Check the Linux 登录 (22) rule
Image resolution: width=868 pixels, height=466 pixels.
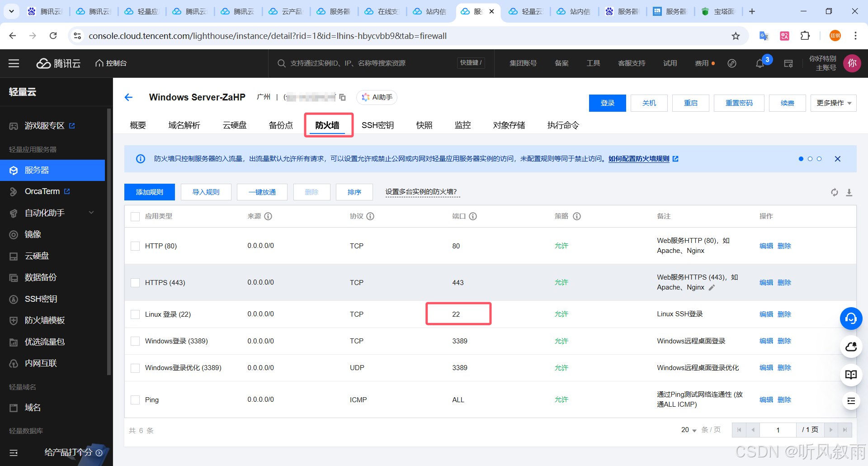tap(135, 314)
